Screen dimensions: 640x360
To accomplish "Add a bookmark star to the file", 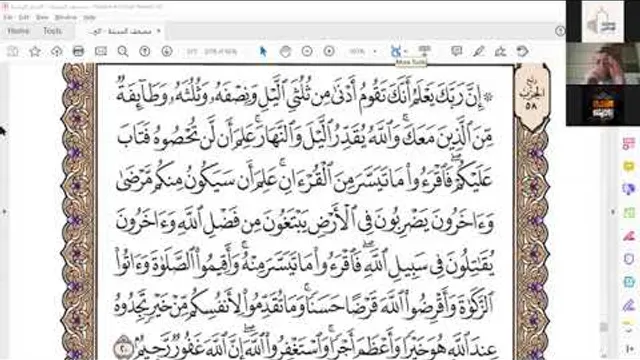I will (35, 51).
